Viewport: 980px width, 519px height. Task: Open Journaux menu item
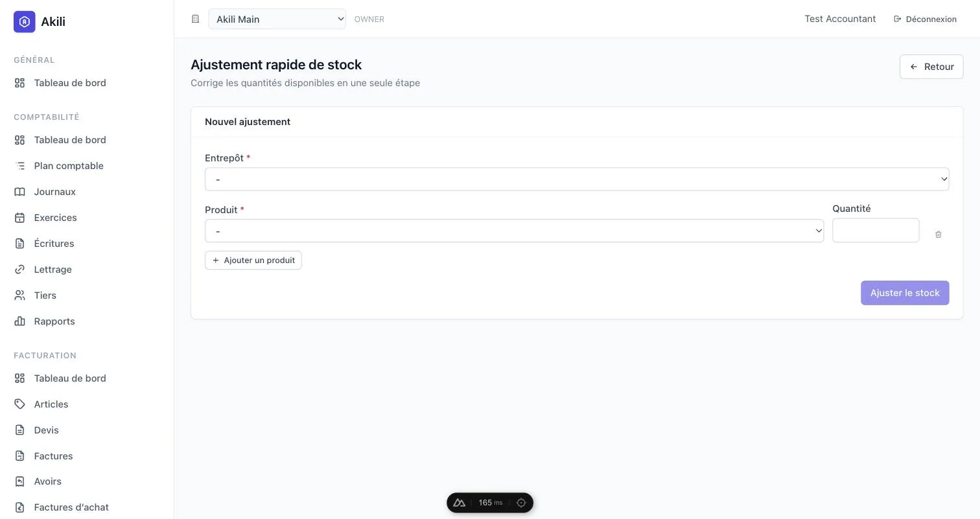click(x=55, y=192)
